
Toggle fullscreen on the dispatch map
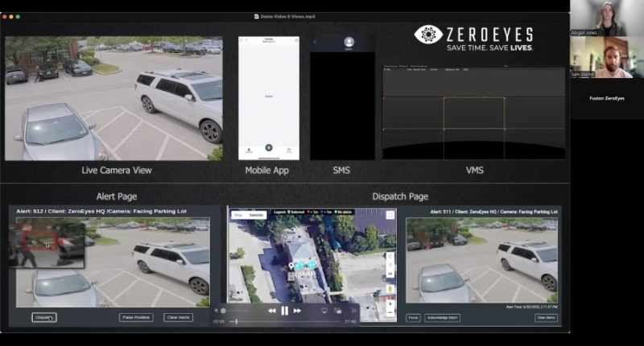point(390,215)
